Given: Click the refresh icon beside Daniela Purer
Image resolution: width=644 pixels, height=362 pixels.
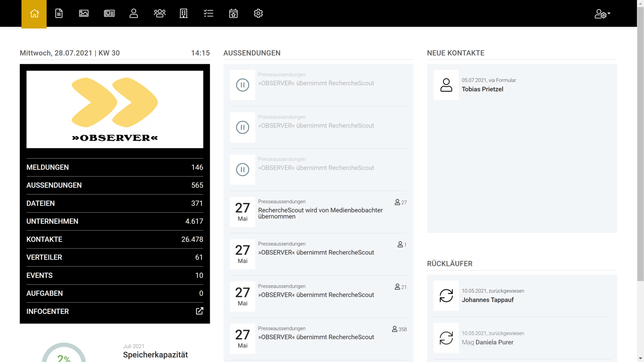Looking at the screenshot, I should pos(446,338).
